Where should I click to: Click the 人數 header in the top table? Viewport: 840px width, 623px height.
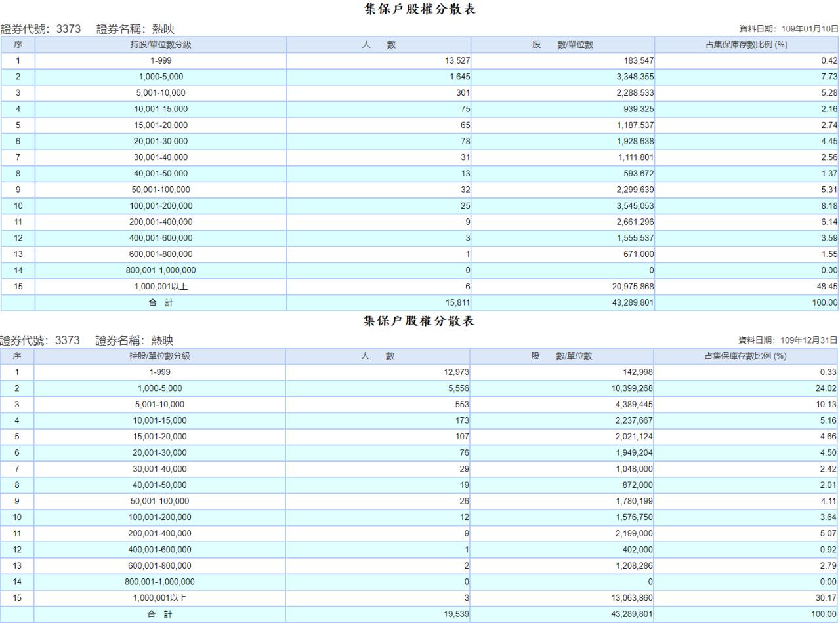(x=379, y=45)
